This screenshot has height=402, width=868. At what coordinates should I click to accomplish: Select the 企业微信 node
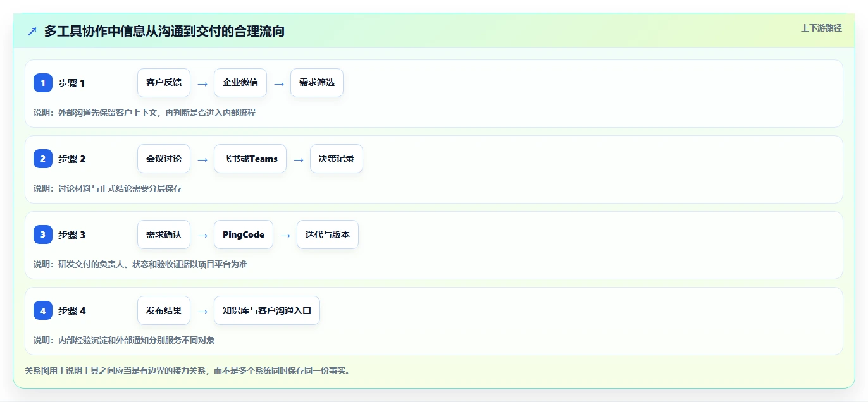(240, 83)
